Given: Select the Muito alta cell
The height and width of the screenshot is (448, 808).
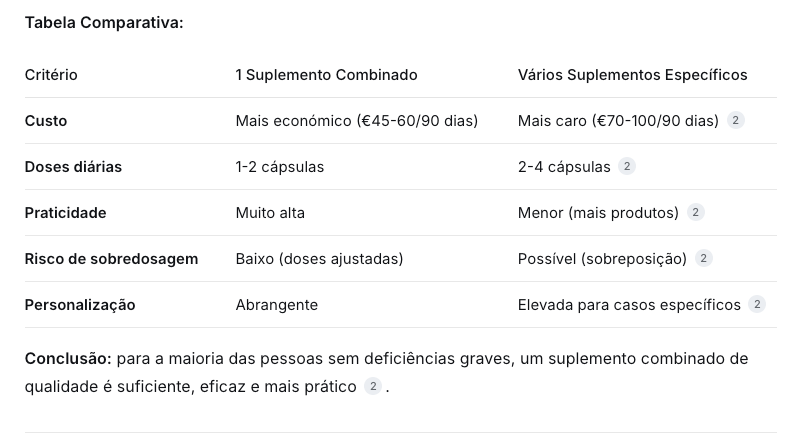Looking at the screenshot, I should pyautogui.click(x=270, y=213).
